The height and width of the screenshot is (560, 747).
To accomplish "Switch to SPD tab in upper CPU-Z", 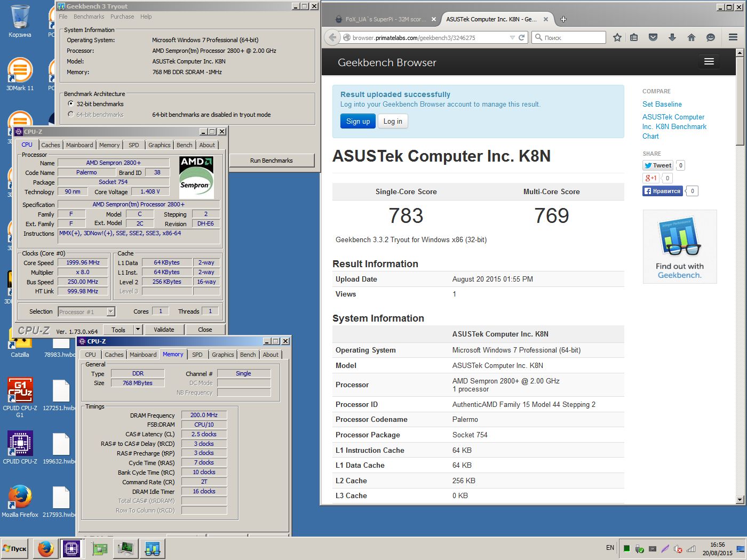I will click(x=134, y=145).
